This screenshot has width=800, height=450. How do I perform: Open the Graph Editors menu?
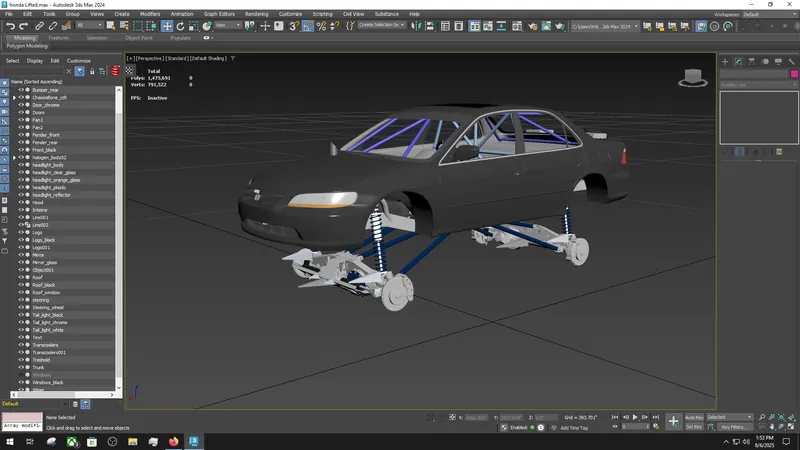(219, 14)
